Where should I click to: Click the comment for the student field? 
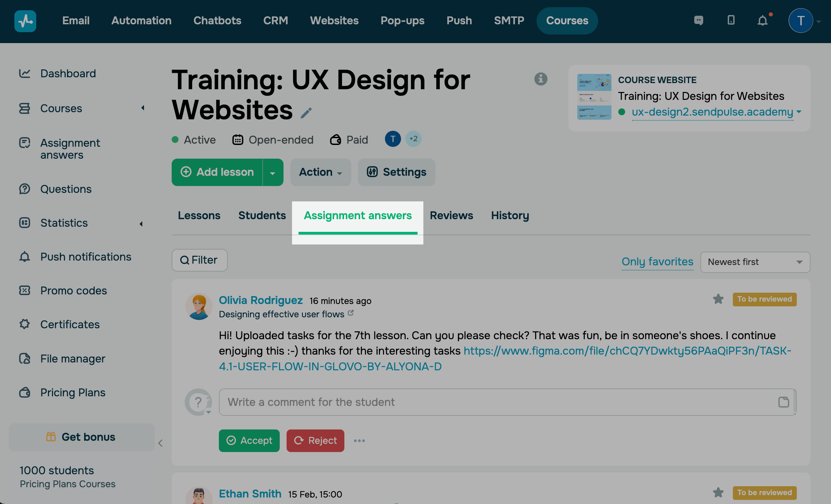coord(499,402)
